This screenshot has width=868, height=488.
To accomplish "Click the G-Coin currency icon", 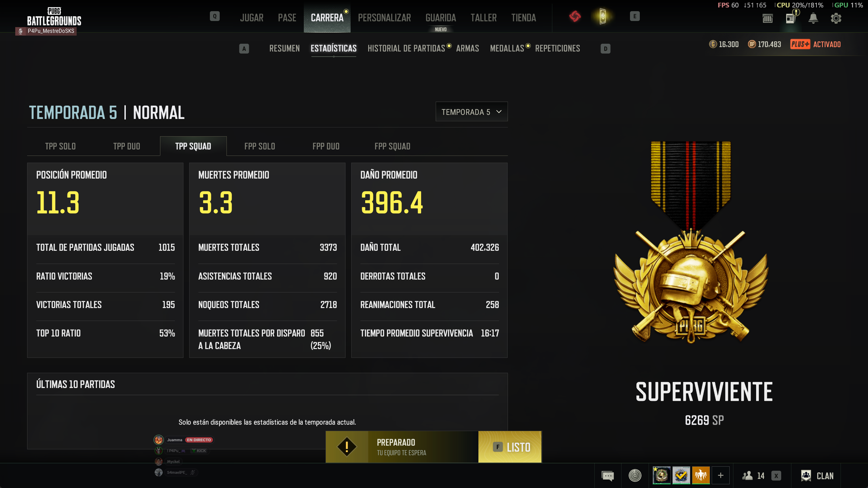I will click(713, 44).
